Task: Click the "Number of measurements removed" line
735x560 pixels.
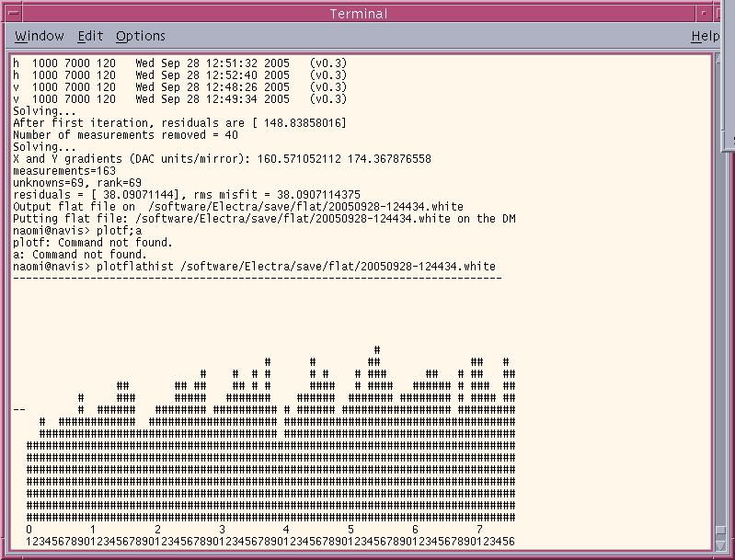Action: [125, 135]
